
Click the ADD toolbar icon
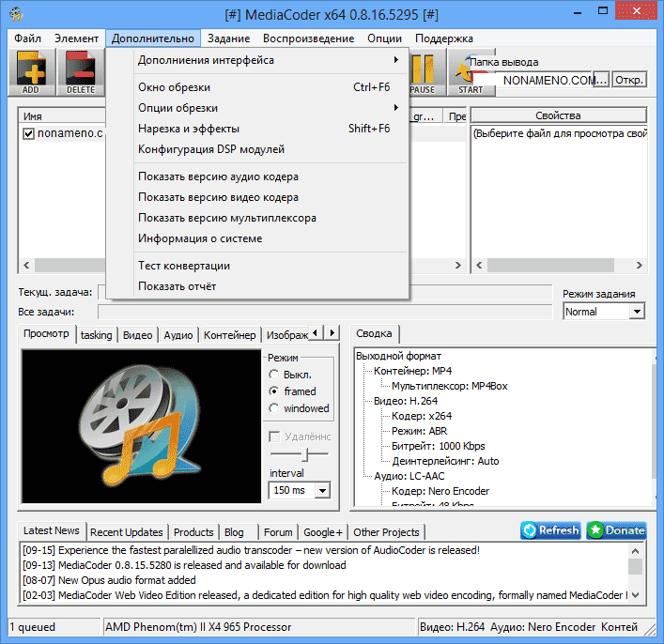(x=31, y=71)
